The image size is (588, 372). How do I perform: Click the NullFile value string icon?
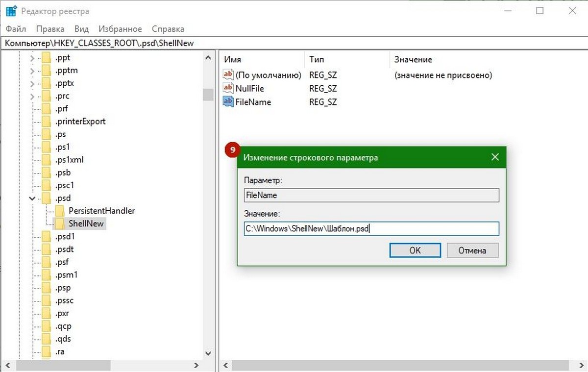click(228, 88)
